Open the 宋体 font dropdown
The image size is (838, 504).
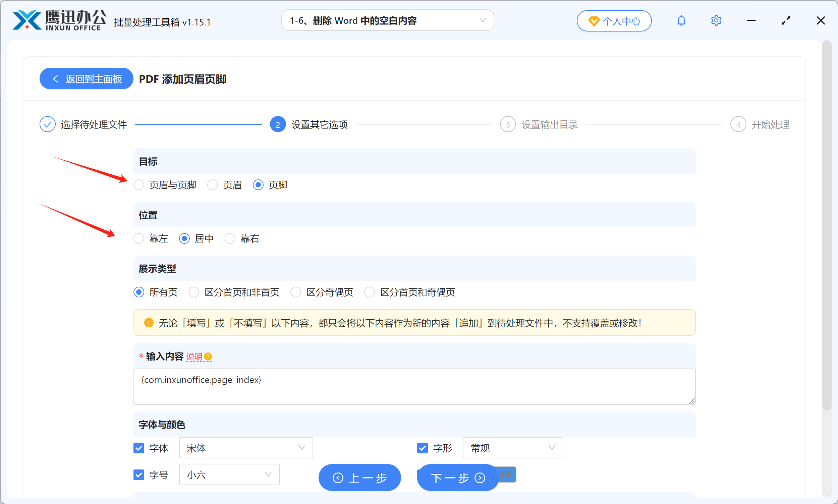tap(246, 448)
